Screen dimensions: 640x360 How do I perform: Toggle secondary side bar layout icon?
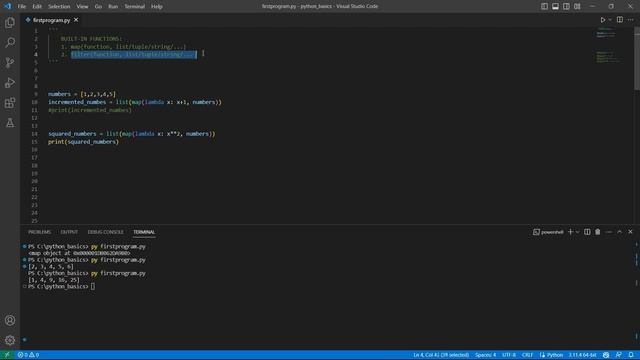click(x=566, y=6)
